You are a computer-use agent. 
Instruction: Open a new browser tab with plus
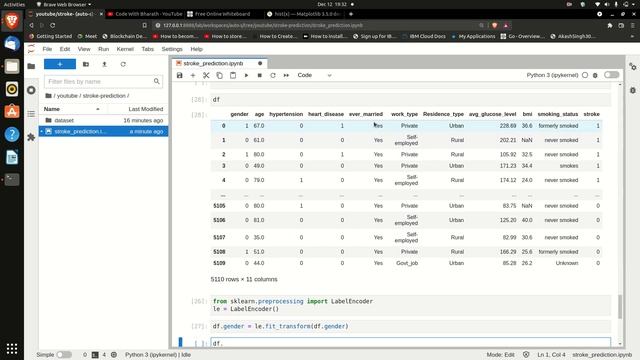(351, 14)
